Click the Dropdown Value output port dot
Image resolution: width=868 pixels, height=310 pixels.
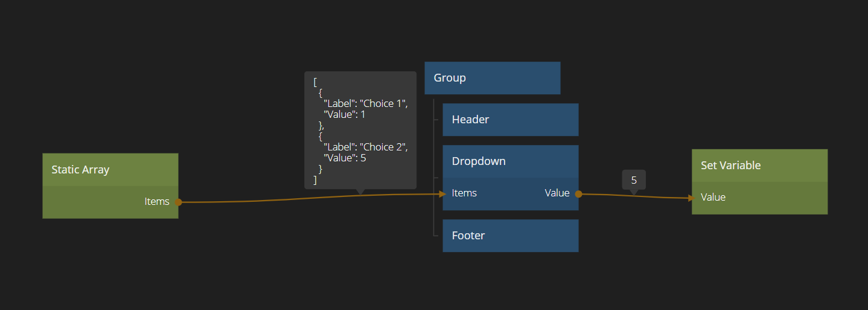tap(578, 194)
